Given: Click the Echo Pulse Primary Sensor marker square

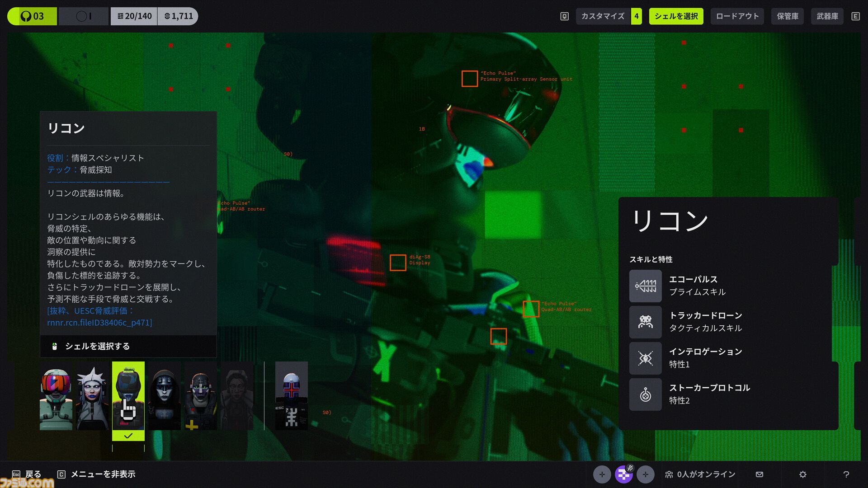Looking at the screenshot, I should pos(470,79).
